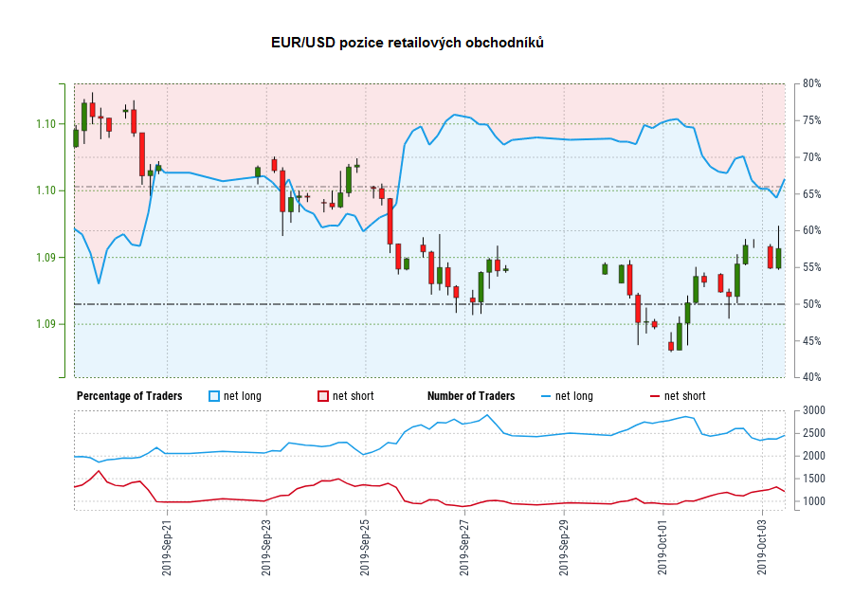
Task: Select net short label beside red line marker
Action: 685,396
